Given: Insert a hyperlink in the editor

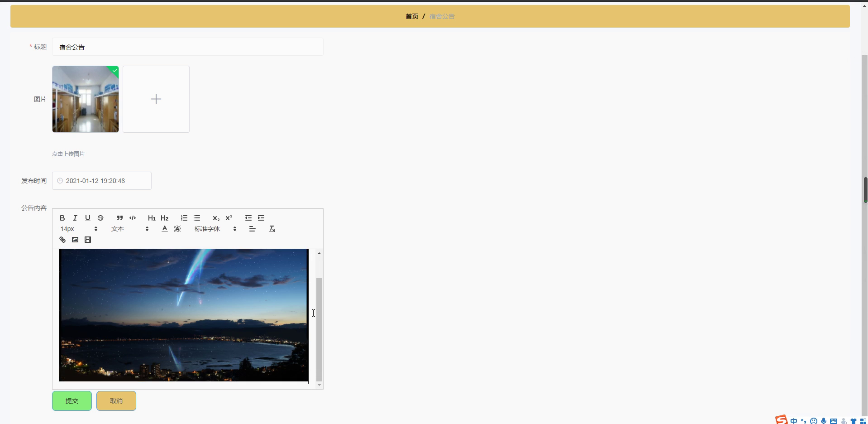Looking at the screenshot, I should [62, 240].
